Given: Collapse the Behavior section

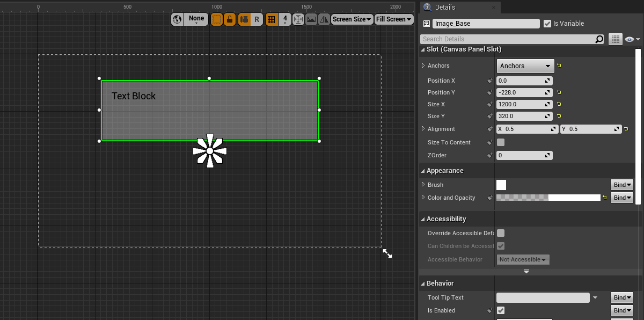Looking at the screenshot, I should click(422, 283).
